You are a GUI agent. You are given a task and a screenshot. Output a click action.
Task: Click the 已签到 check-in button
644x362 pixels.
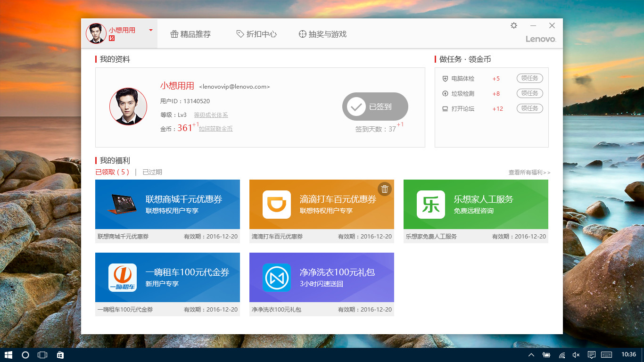click(x=375, y=107)
